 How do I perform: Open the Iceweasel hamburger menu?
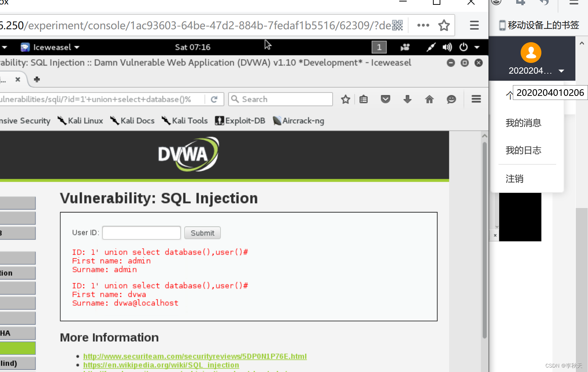point(476,99)
